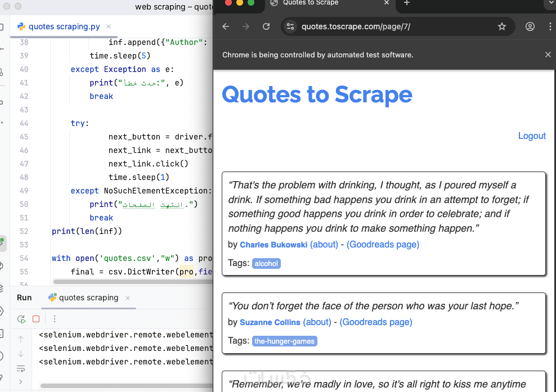Open Chrome's three-dot menu

click(x=550, y=26)
